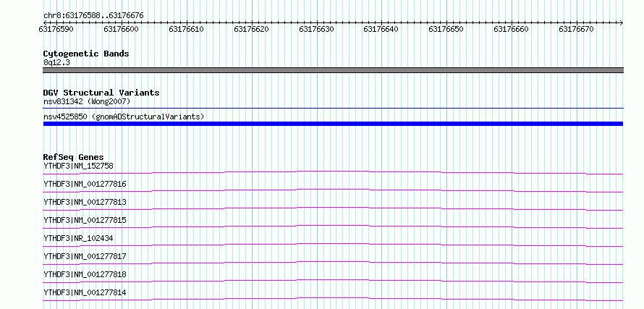Click the magenta intron line of NM_001277816
The width and height of the screenshot is (644, 309).
[333, 190]
